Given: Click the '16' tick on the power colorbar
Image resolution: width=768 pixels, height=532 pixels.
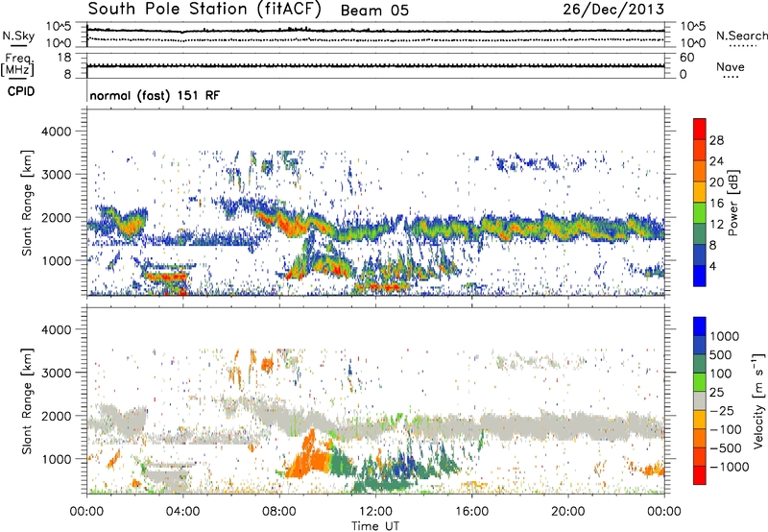Looking at the screenshot, I should (716, 203).
